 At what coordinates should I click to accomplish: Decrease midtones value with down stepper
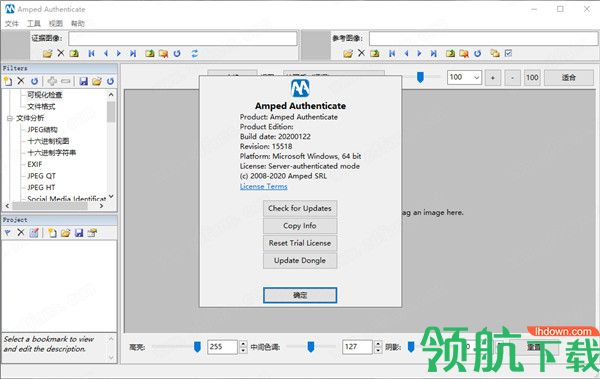click(x=378, y=350)
